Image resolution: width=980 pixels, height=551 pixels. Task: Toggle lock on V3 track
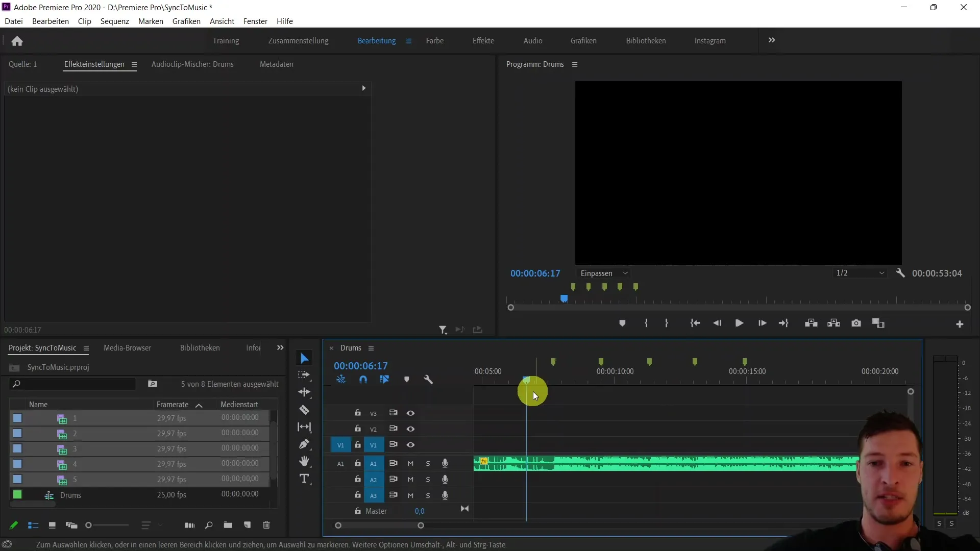358,413
